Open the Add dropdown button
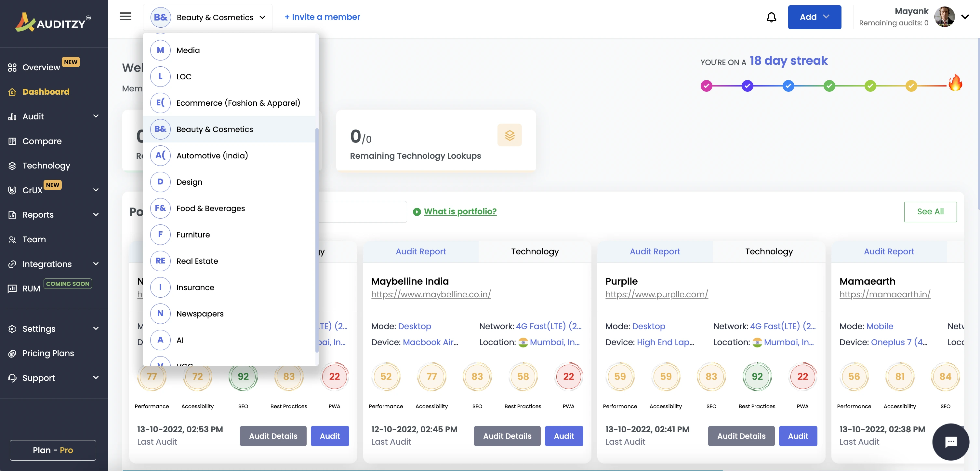The width and height of the screenshot is (980, 471). 814,17
